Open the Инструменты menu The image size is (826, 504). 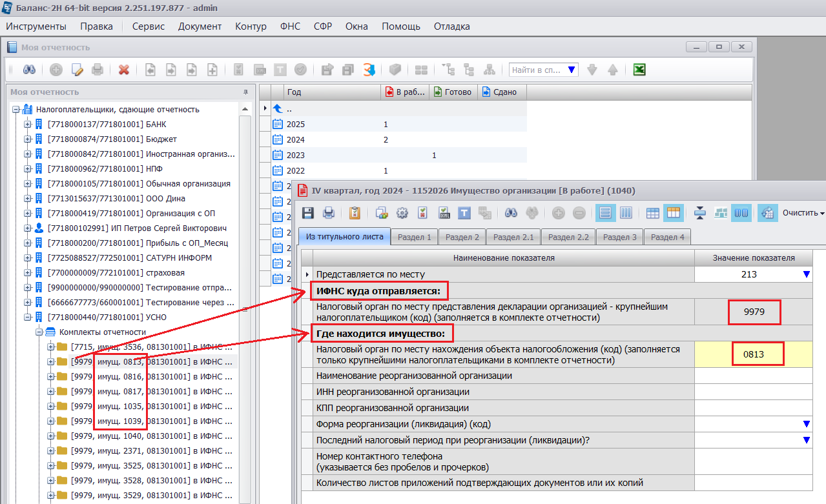(36, 26)
